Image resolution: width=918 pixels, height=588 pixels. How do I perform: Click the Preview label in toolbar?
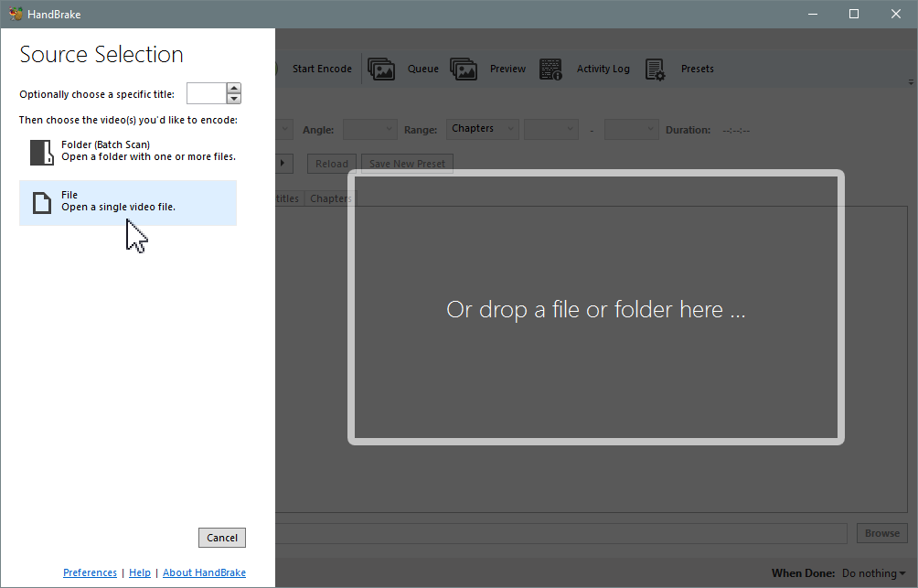click(507, 69)
